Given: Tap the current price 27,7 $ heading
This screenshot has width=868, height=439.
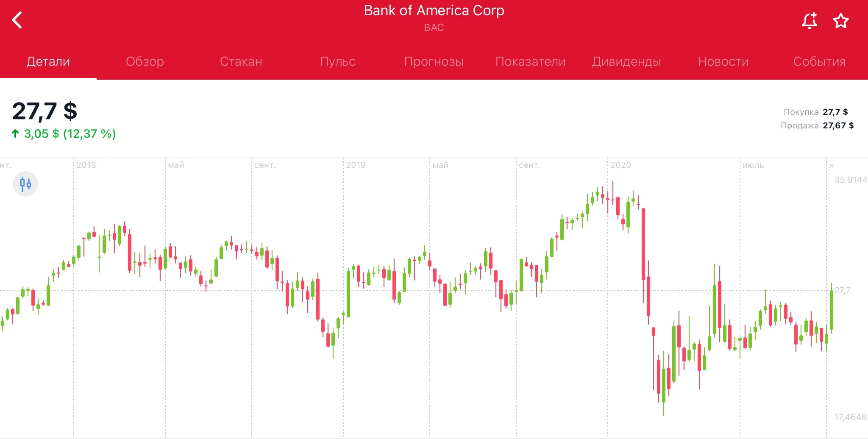Looking at the screenshot, I should point(45,111).
